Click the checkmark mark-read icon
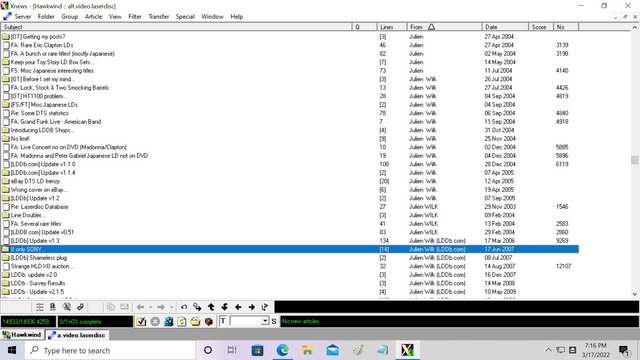This screenshot has height=360, width=640. 141,322
